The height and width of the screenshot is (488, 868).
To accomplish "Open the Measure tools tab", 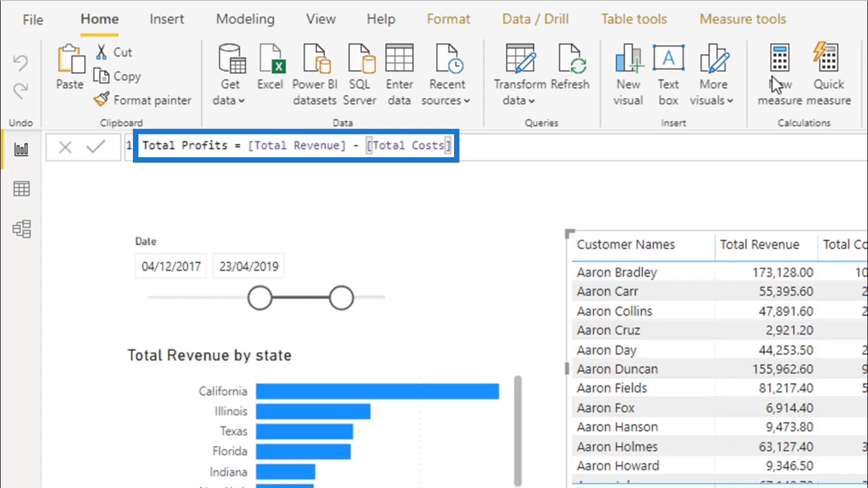I will (x=743, y=19).
